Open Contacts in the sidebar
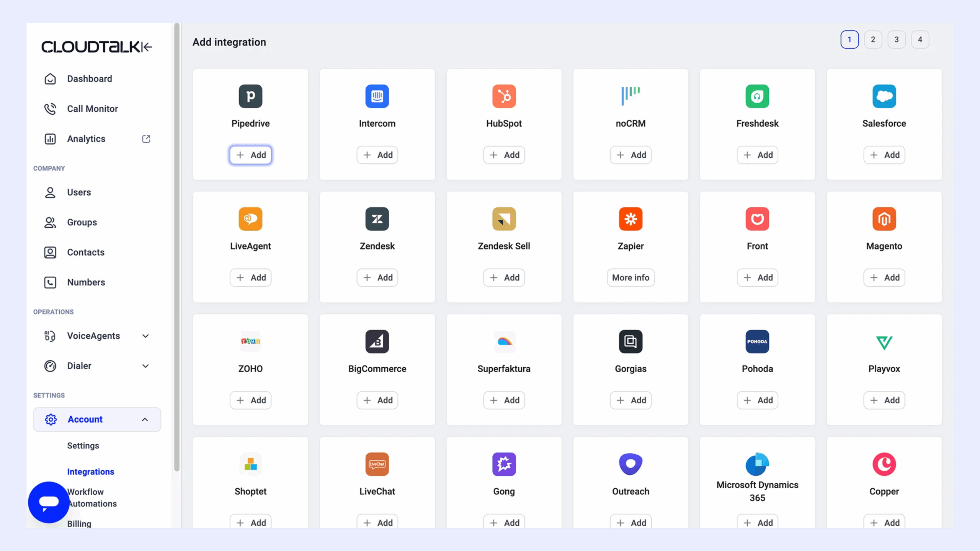Screen dimensions: 980x551 85,252
